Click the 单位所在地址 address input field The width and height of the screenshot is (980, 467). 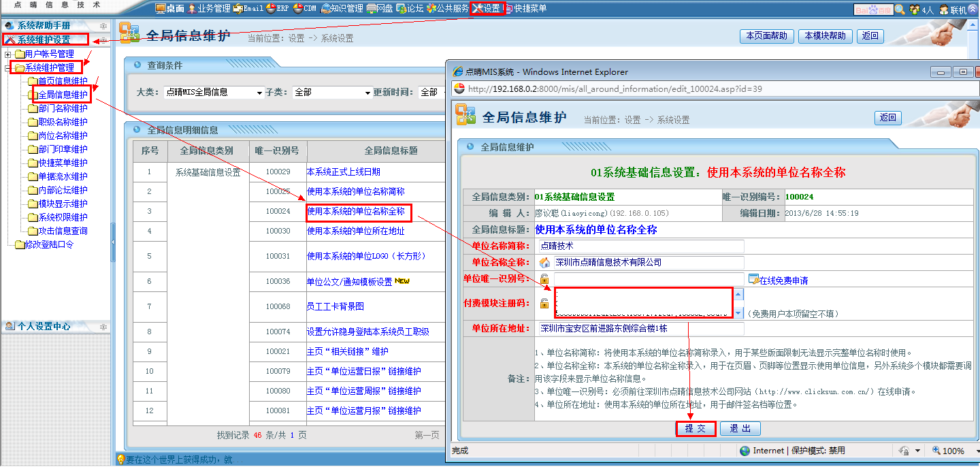pyautogui.click(x=640, y=328)
